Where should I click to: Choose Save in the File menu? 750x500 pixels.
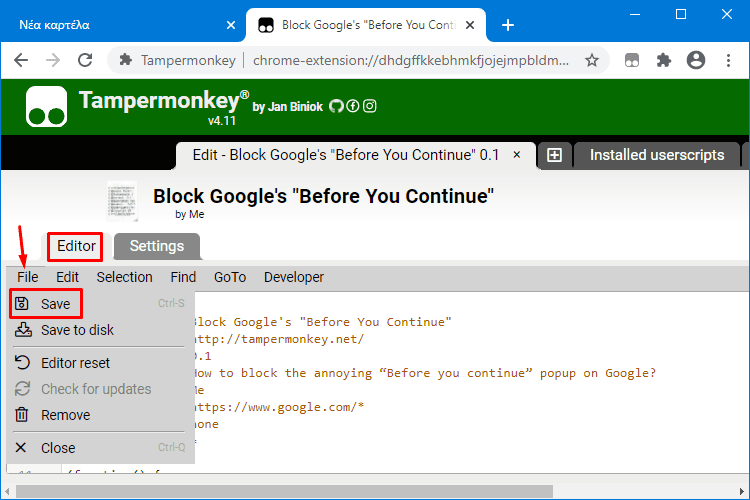(100, 303)
